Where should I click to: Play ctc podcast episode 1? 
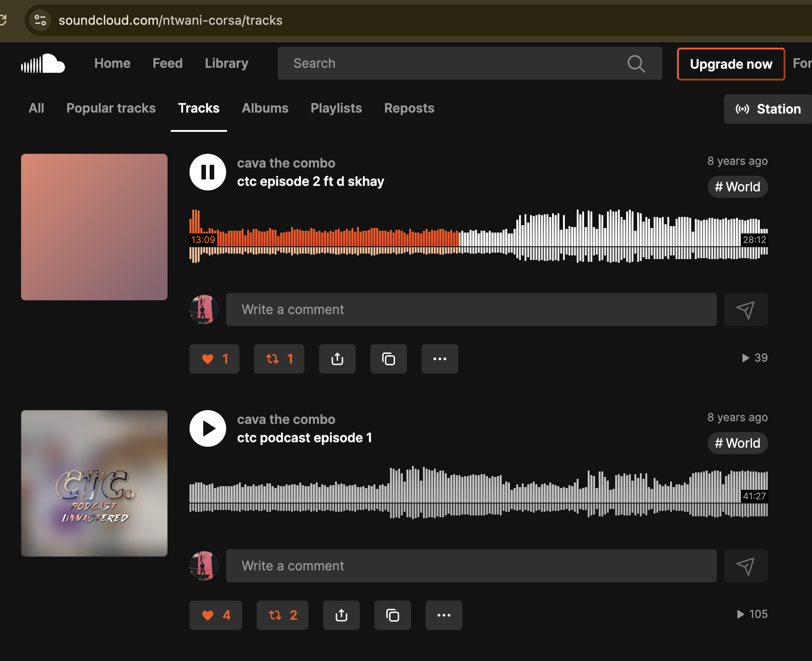pos(208,428)
